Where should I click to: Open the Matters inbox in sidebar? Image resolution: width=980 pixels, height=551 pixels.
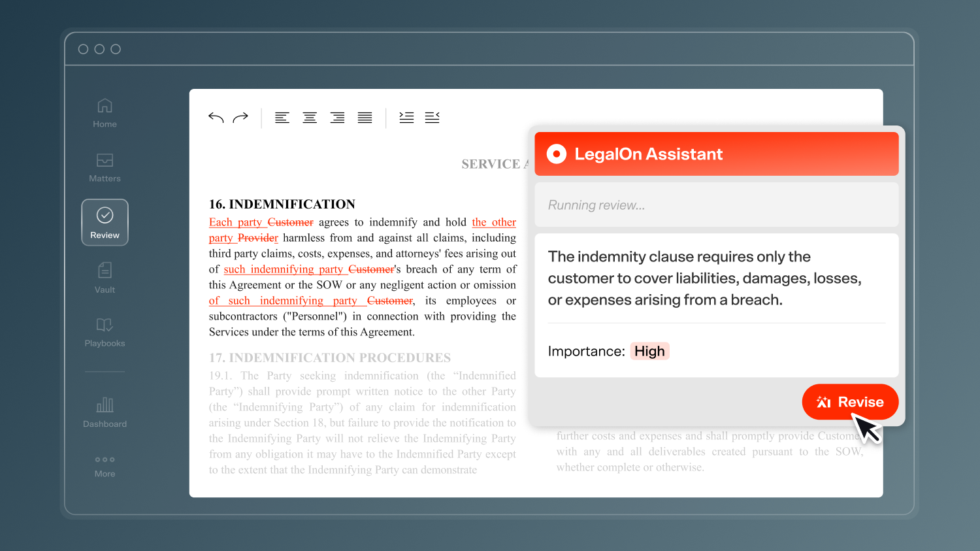point(105,167)
